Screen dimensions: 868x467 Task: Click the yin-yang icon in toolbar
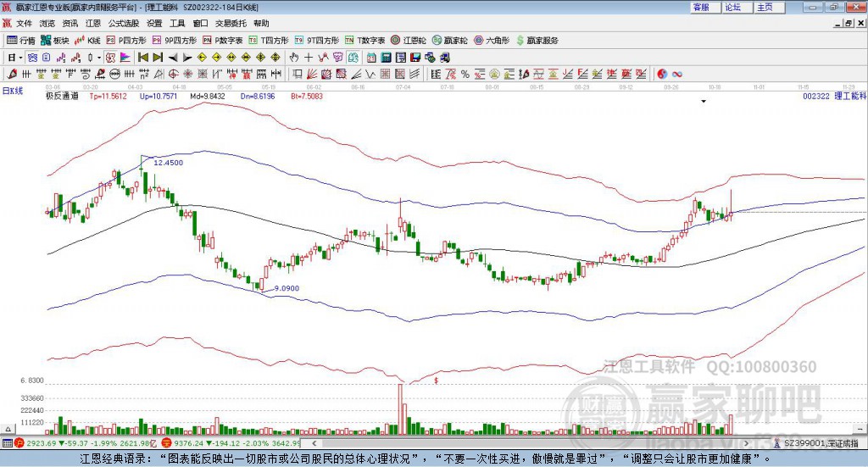[x=662, y=74]
